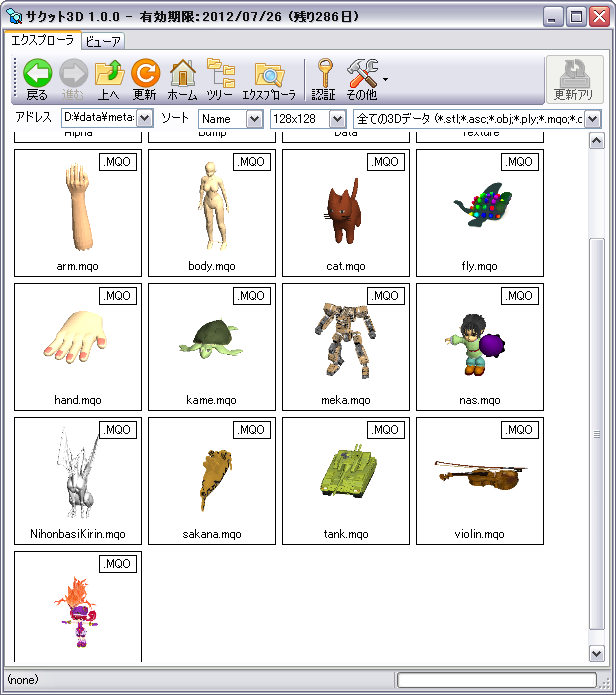Refresh the listing with 更新 icon
The width and height of the screenshot is (616, 695).
[x=145, y=73]
